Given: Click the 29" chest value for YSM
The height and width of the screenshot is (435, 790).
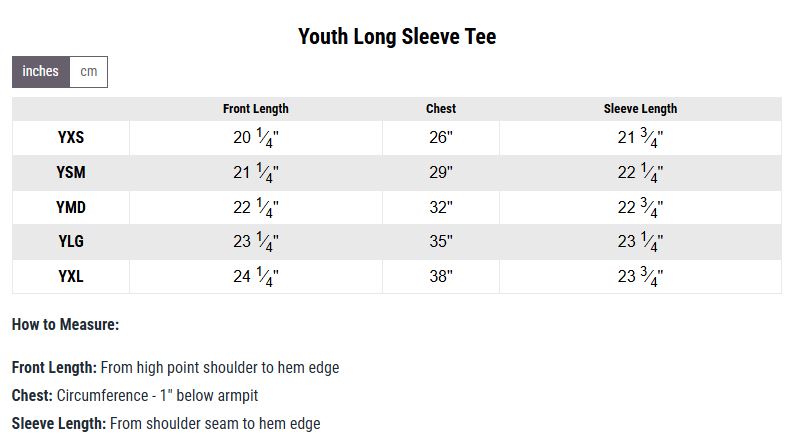Looking at the screenshot, I should point(440,173).
